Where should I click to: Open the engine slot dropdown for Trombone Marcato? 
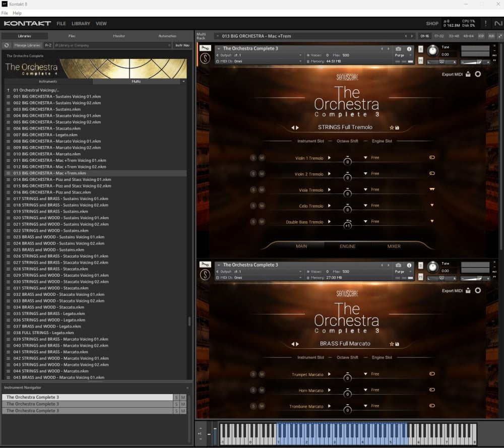365,406
